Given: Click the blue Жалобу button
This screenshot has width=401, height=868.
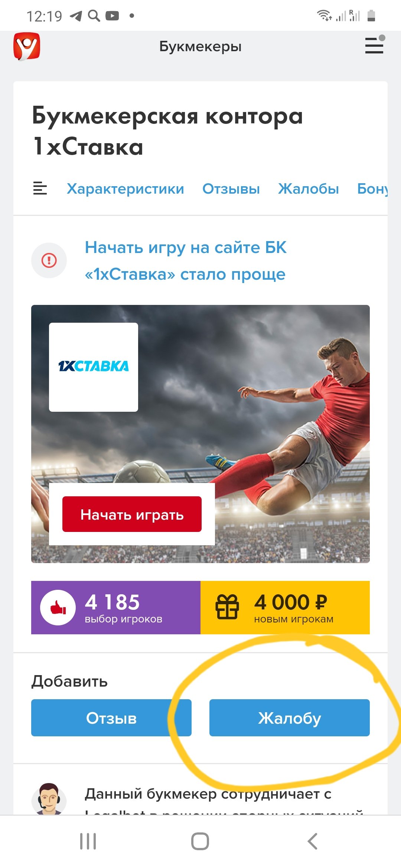Looking at the screenshot, I should pos(290,718).
